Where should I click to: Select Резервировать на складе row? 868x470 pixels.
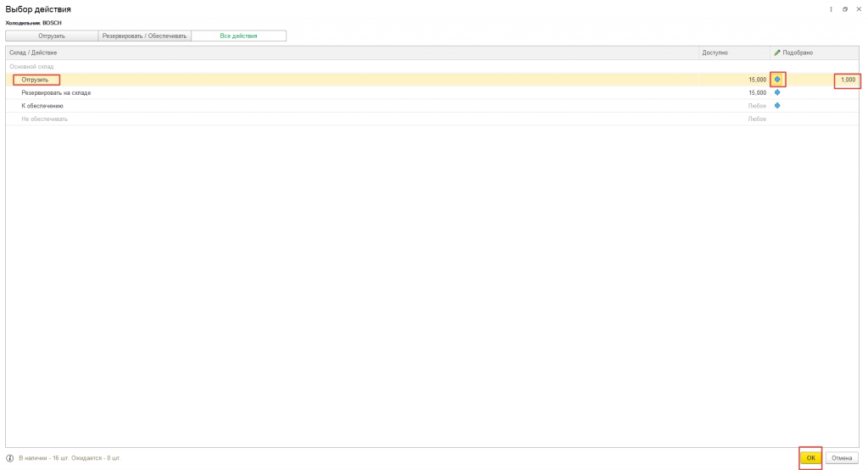[431, 92]
